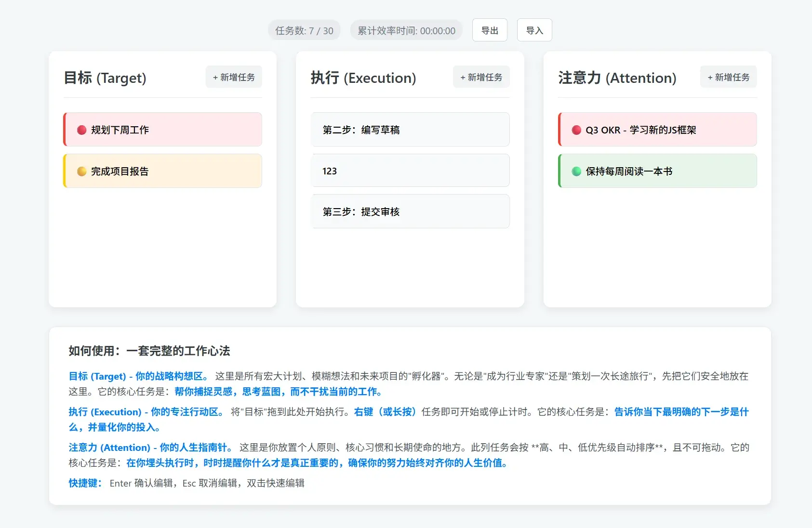Click the yellow priority dot on 完成项目报告
The image size is (812, 528).
82,172
